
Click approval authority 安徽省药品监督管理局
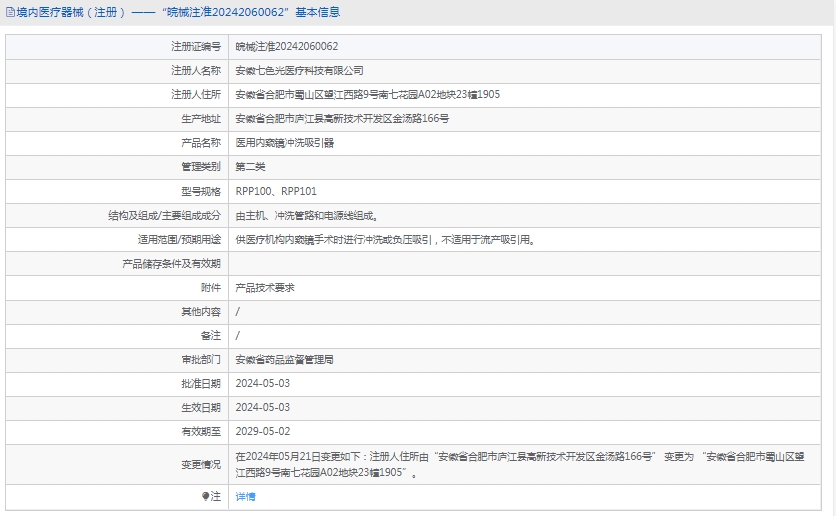pos(284,359)
